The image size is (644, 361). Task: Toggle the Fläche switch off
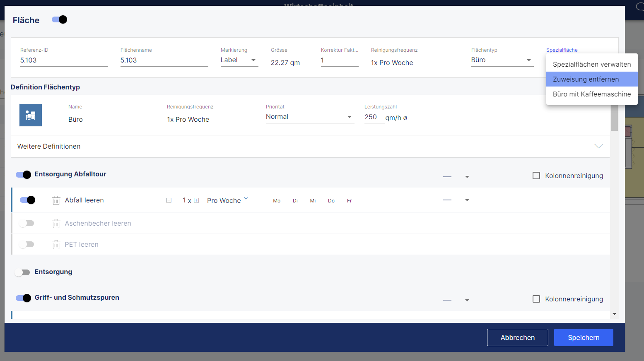pyautogui.click(x=60, y=19)
